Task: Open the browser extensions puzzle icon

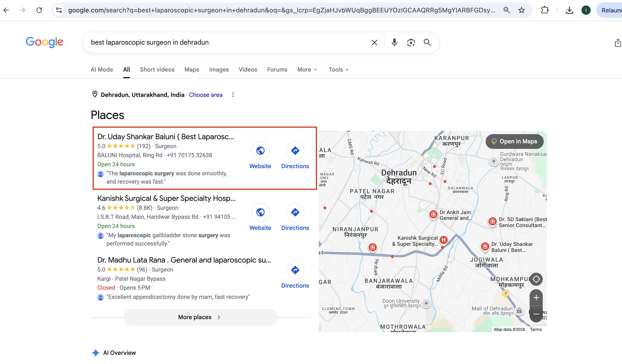Action: (545, 10)
